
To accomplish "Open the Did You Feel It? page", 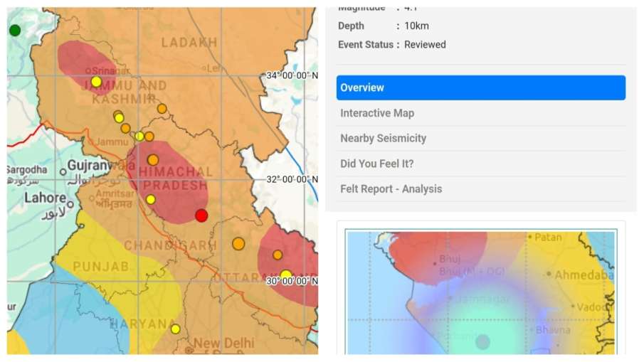I will 481,164.
